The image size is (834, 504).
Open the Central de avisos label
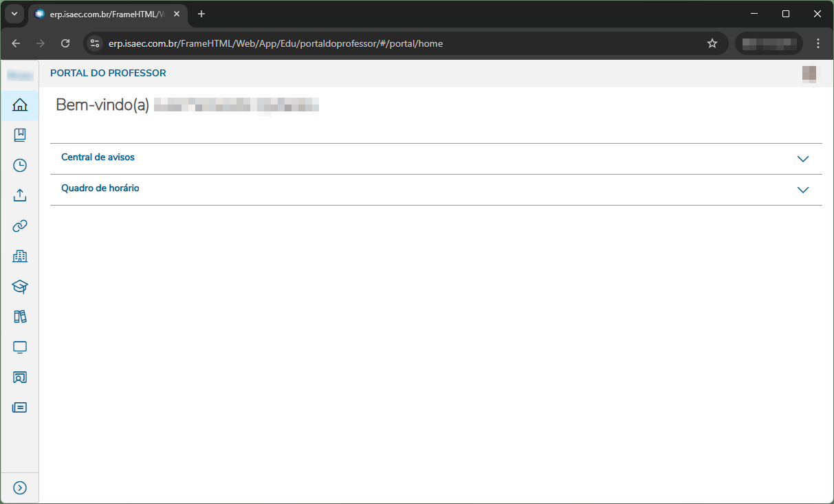98,157
